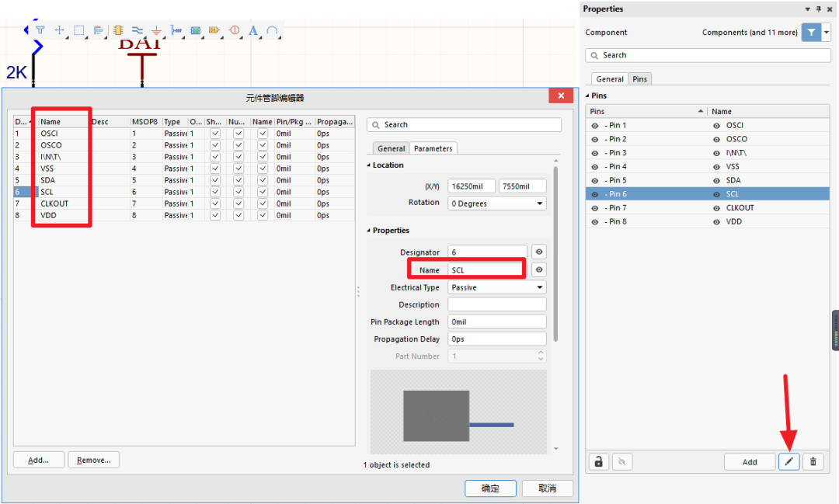Viewport: 839px width, 504px height.
Task: Select the CLKOUT row in pin table
Action: (184, 203)
